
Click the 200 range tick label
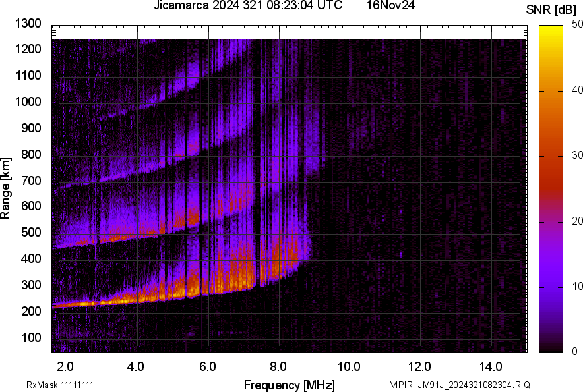click(x=31, y=311)
